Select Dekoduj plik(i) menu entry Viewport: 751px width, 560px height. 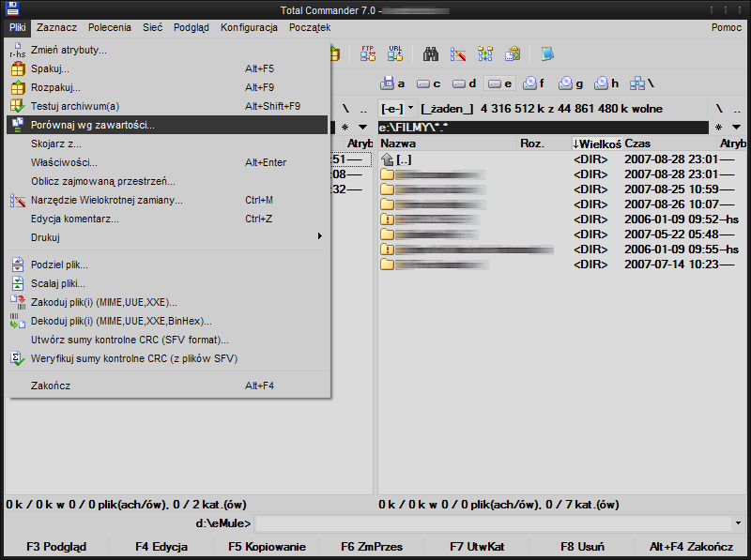pyautogui.click(x=167, y=321)
